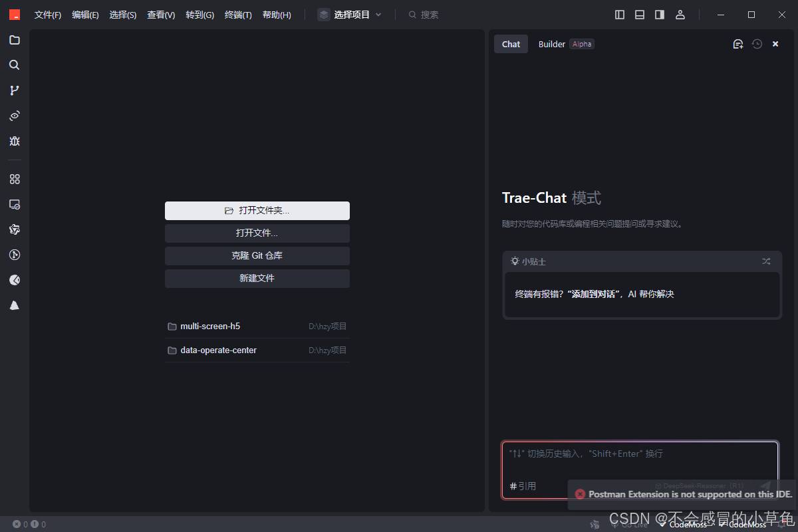
Task: Click the error icon on Postman notification
Action: point(580,494)
